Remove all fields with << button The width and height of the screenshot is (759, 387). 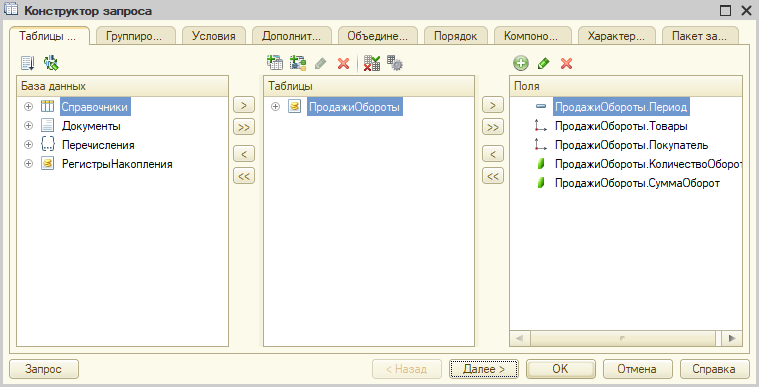[x=493, y=176]
